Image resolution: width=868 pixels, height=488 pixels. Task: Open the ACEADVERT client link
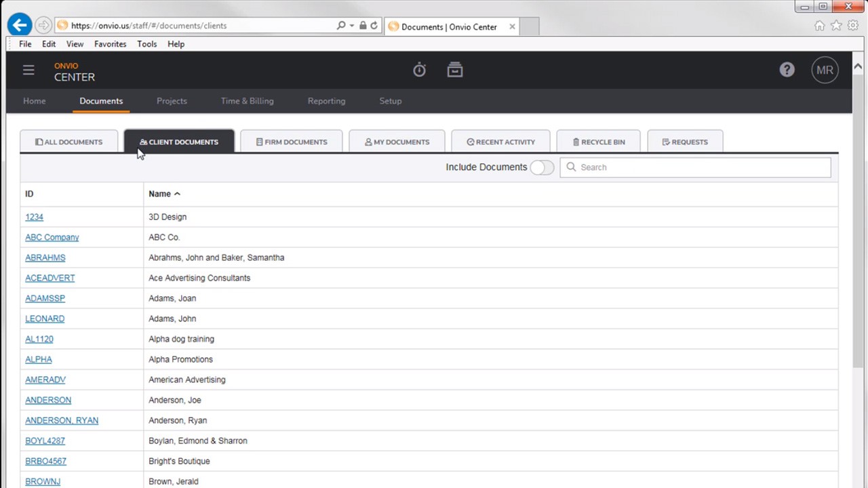tap(50, 278)
